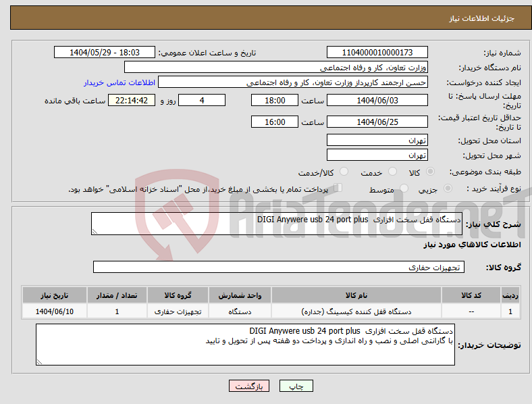Click the نام کالا column header

[x=356, y=295]
